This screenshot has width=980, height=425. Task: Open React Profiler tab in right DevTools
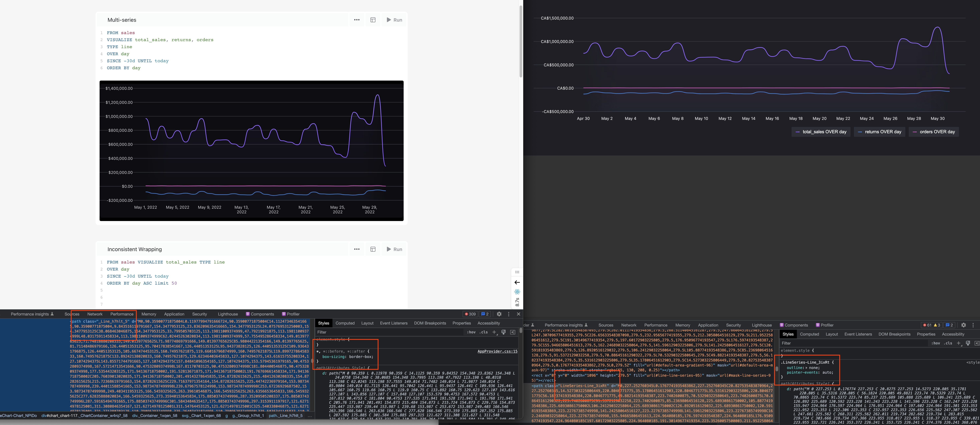coord(824,325)
